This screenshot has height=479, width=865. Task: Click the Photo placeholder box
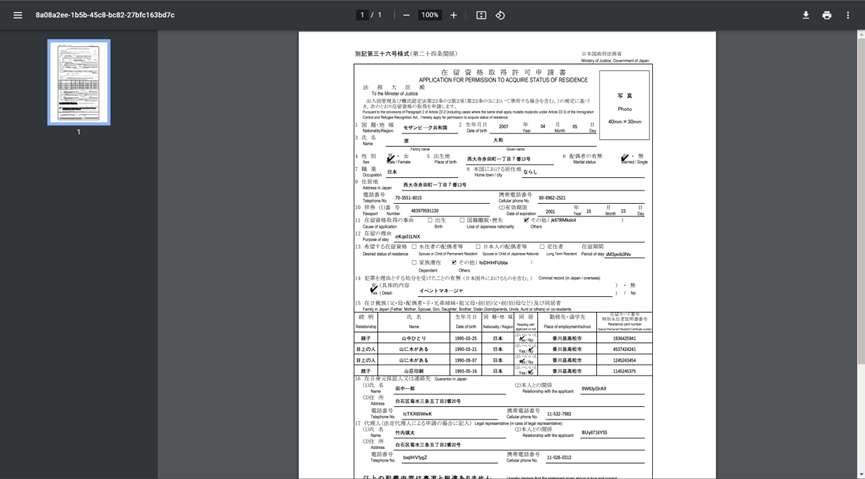pyautogui.click(x=624, y=105)
